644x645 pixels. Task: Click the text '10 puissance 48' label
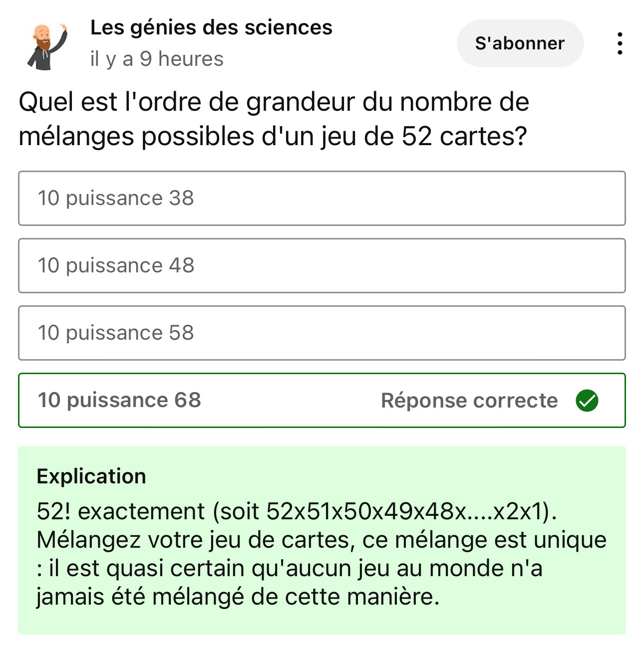point(116,266)
